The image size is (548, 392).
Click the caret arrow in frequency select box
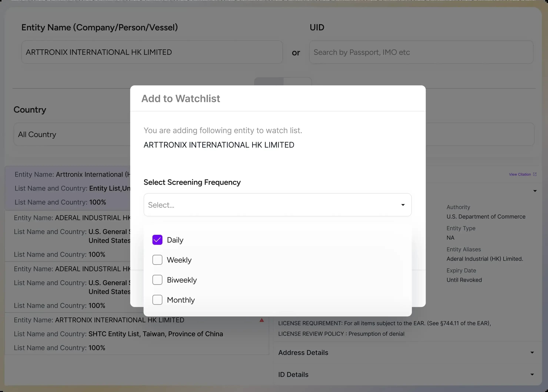[x=403, y=205]
